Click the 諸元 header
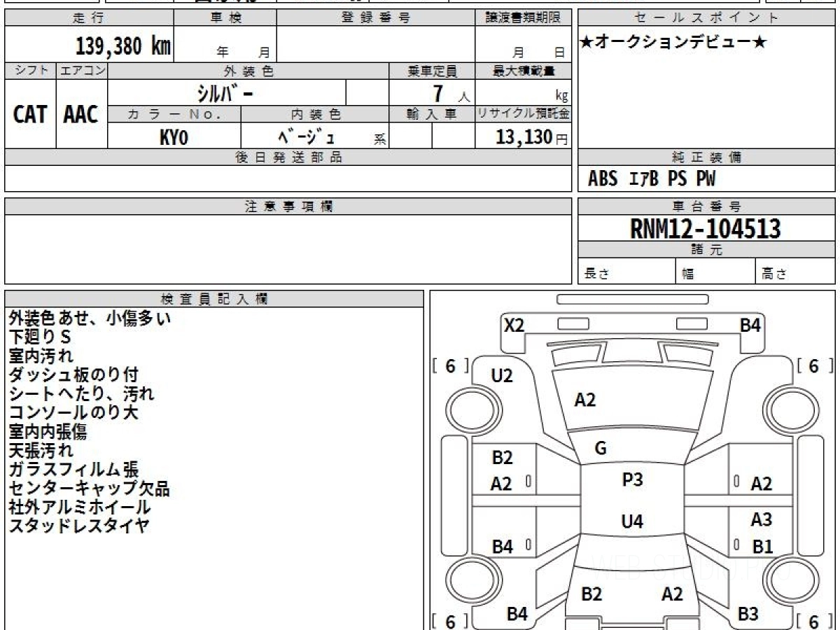The image size is (840, 630). pyautogui.click(x=706, y=250)
